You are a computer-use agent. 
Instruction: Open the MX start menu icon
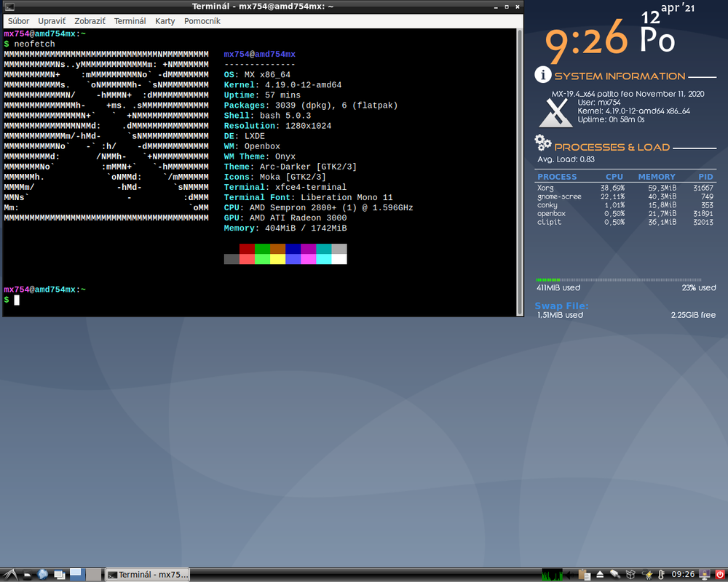10,575
